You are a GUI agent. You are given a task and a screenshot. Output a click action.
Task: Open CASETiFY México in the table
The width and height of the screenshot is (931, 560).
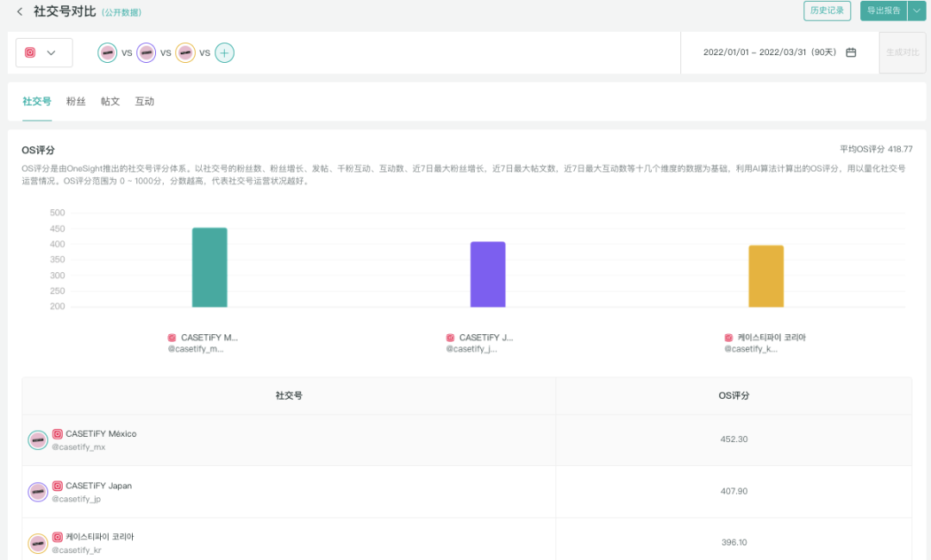pos(101,434)
